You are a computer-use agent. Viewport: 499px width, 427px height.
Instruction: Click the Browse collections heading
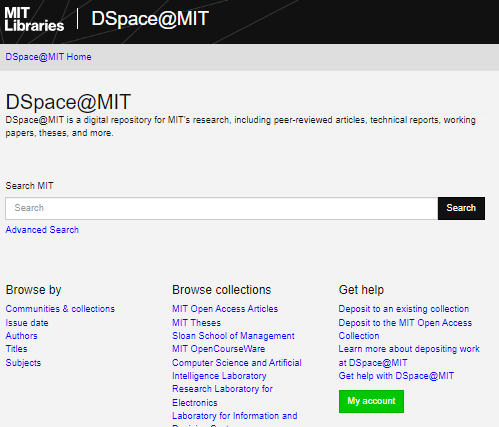pyautogui.click(x=222, y=290)
